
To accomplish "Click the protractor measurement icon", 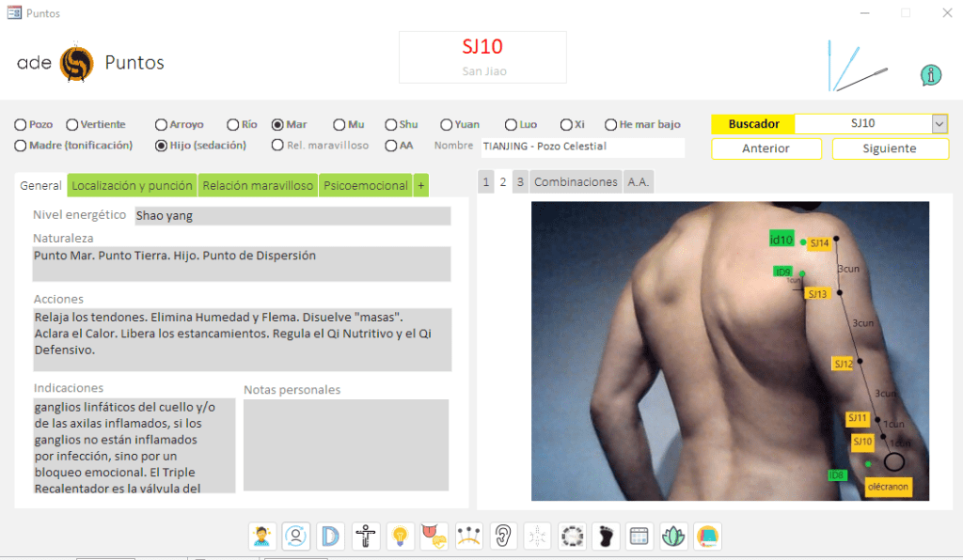I will pyautogui.click(x=330, y=537).
